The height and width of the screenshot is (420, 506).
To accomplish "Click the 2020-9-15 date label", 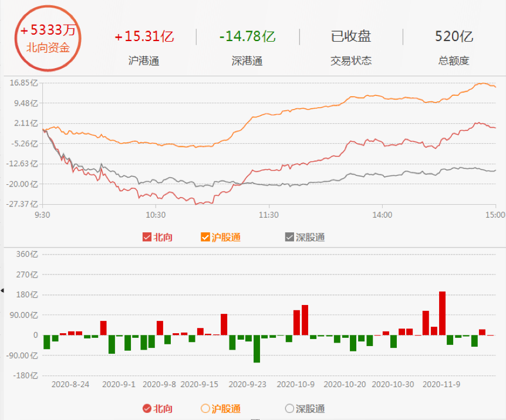I will click(x=200, y=385).
